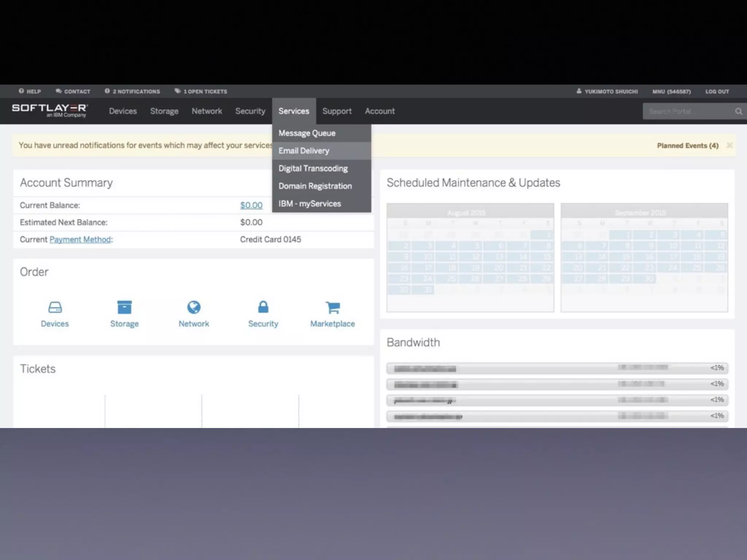
Task: Click the Storage label under Order
Action: point(124,324)
